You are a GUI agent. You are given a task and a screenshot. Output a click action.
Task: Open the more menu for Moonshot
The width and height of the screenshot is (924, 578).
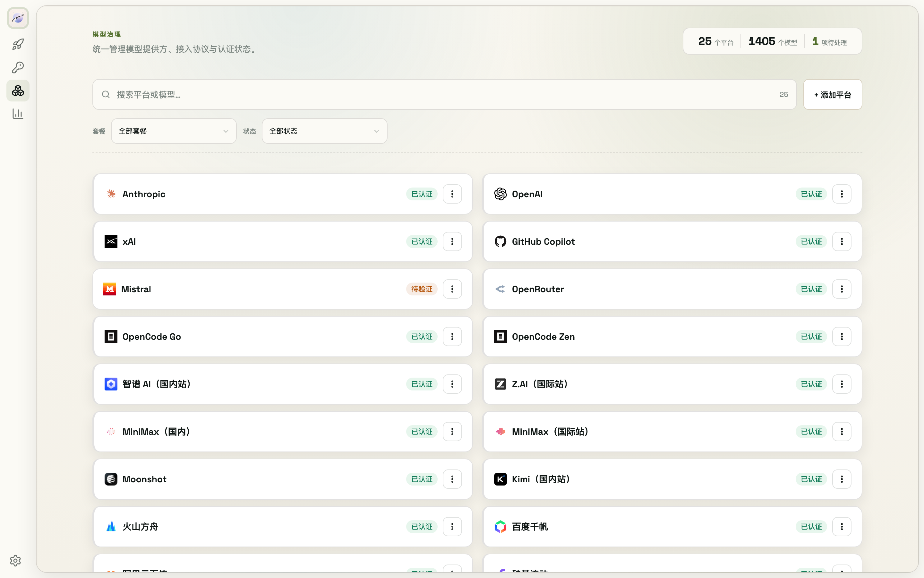tap(452, 479)
